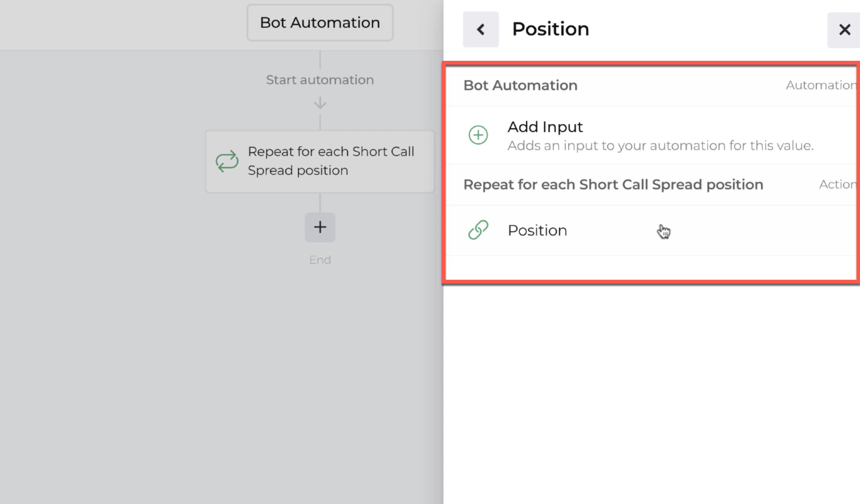The width and height of the screenshot is (860, 504).
Task: Click the Action type label
Action: pos(837,184)
